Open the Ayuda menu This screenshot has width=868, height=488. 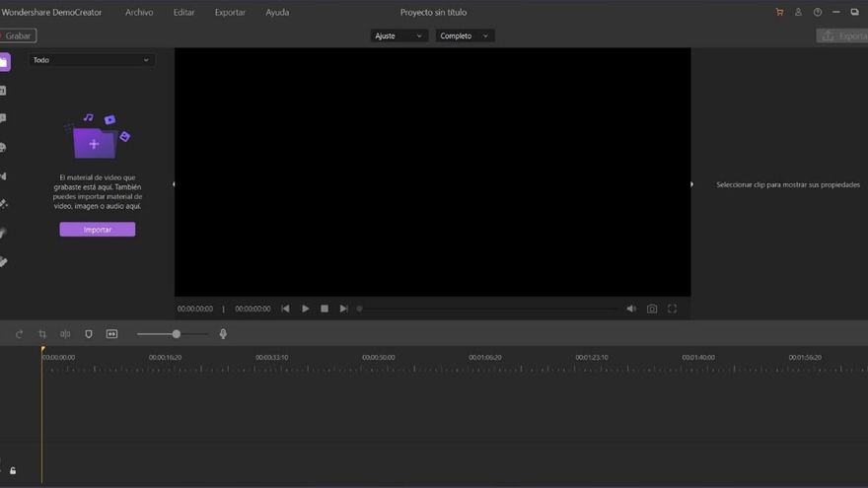[277, 12]
